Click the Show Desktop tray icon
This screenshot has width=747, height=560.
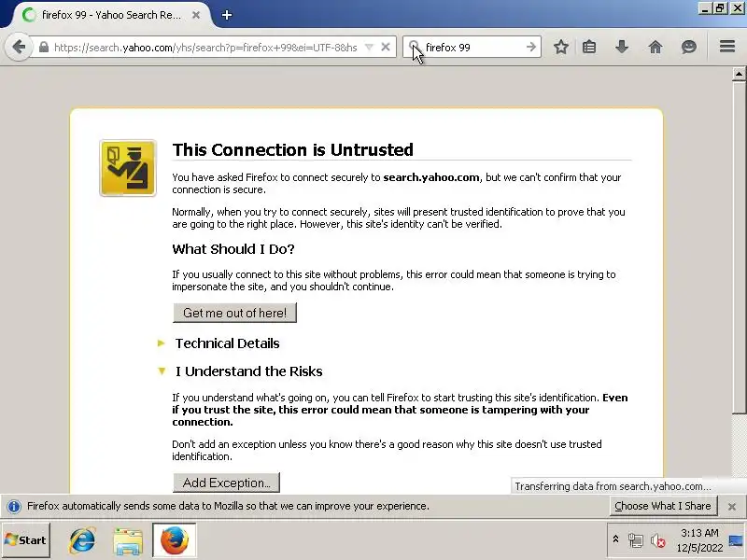tap(736, 540)
